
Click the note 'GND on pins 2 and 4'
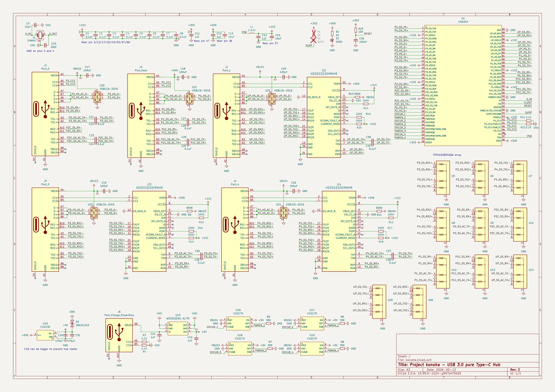(x=40, y=51)
